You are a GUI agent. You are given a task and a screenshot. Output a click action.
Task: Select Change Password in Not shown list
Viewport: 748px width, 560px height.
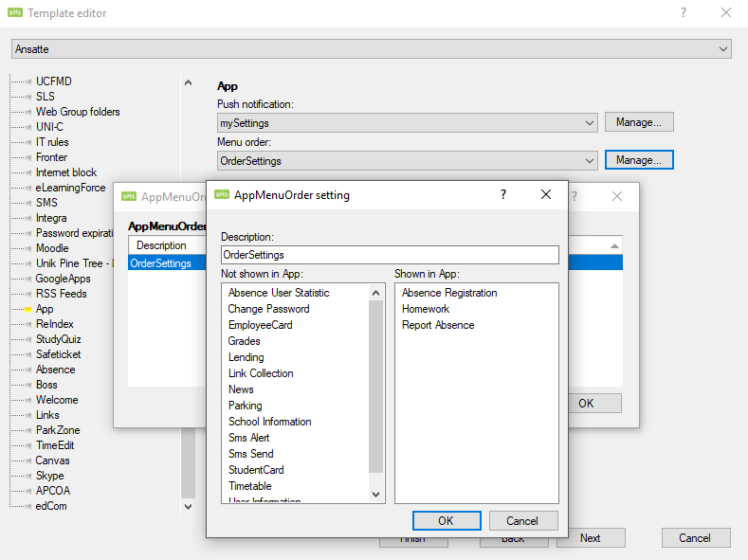(x=268, y=309)
